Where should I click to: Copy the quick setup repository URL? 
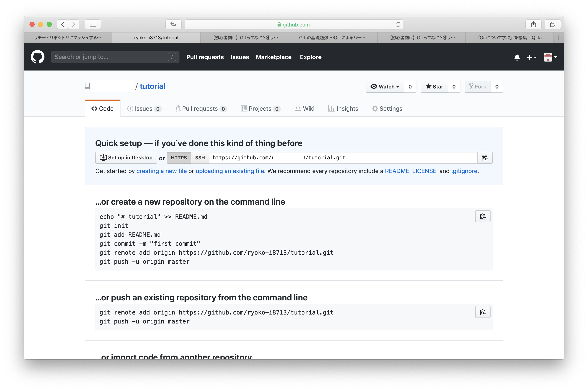(x=485, y=158)
